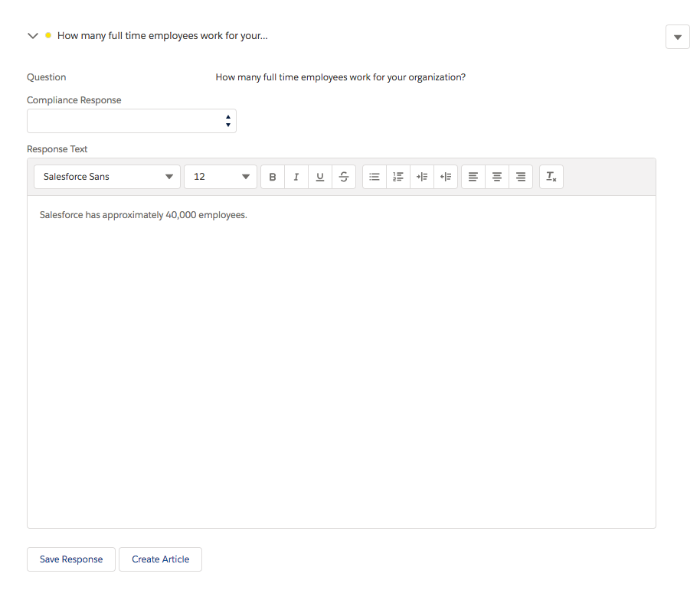The height and width of the screenshot is (590, 700).
Task: Increase the text indent
Action: pos(422,177)
